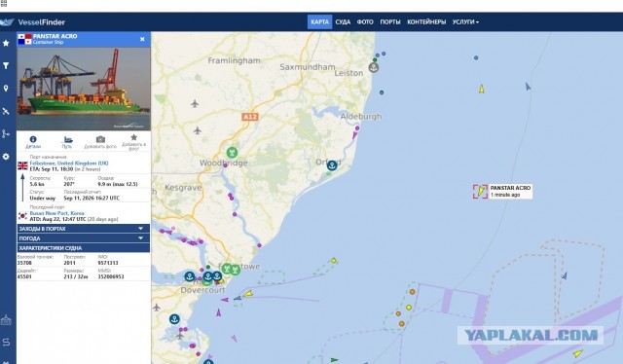Click the Добавить фото camera icon
Screen dimensions: 623x364
100,139
